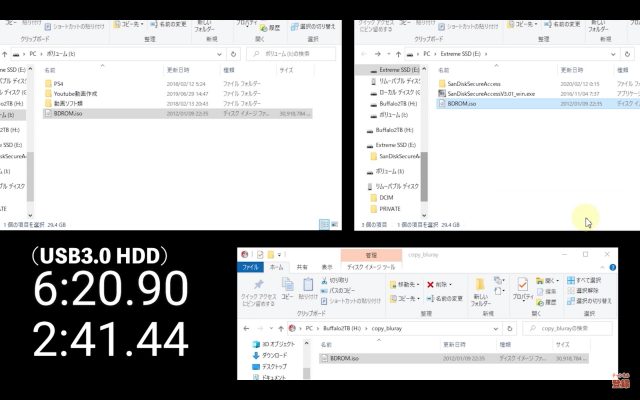This screenshot has width=640, height=400.
Task: Click History (履歴) in copy_bluray ribbon
Action: click(547, 302)
